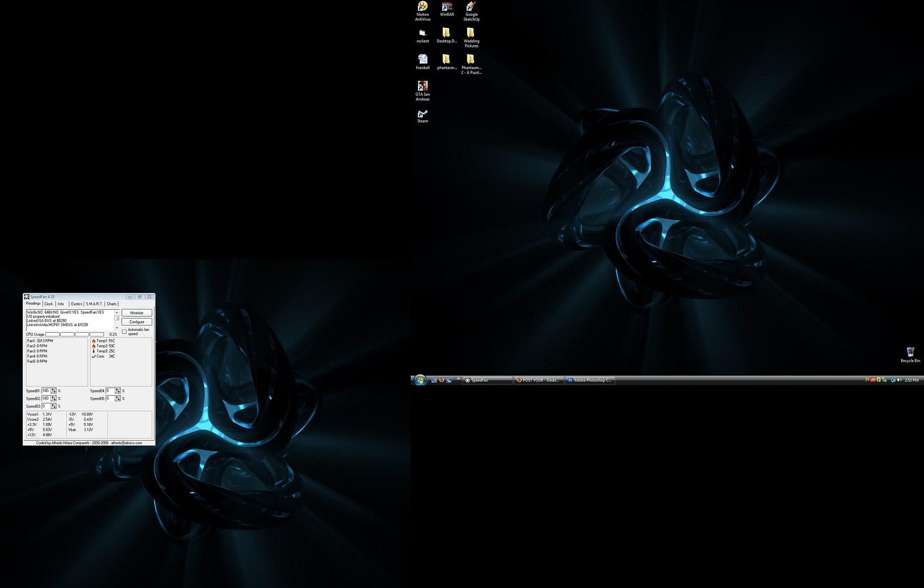The width and height of the screenshot is (924, 588).
Task: Click the Speed05 spinner arrows
Action: click(118, 399)
